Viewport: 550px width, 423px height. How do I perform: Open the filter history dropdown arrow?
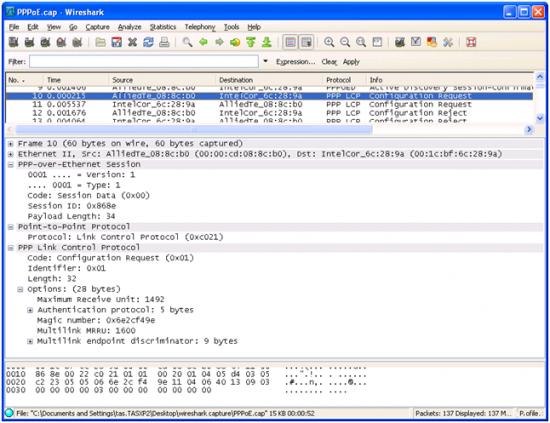266,61
